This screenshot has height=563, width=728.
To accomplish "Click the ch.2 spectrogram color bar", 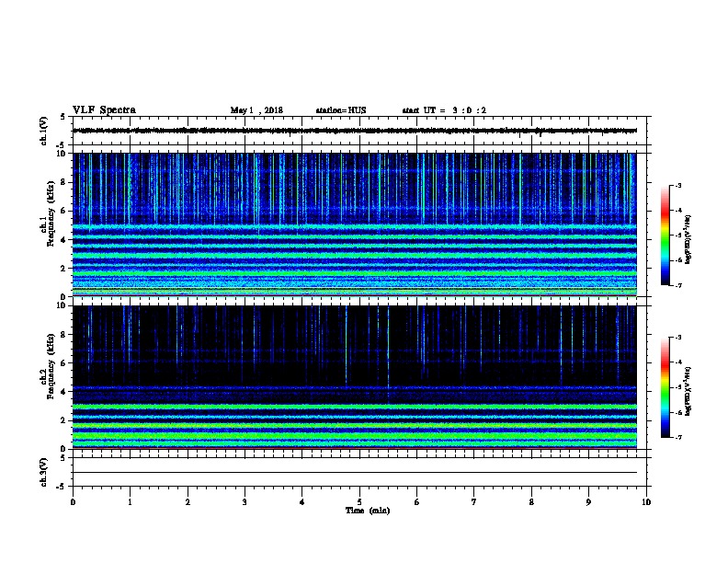I will coord(665,387).
